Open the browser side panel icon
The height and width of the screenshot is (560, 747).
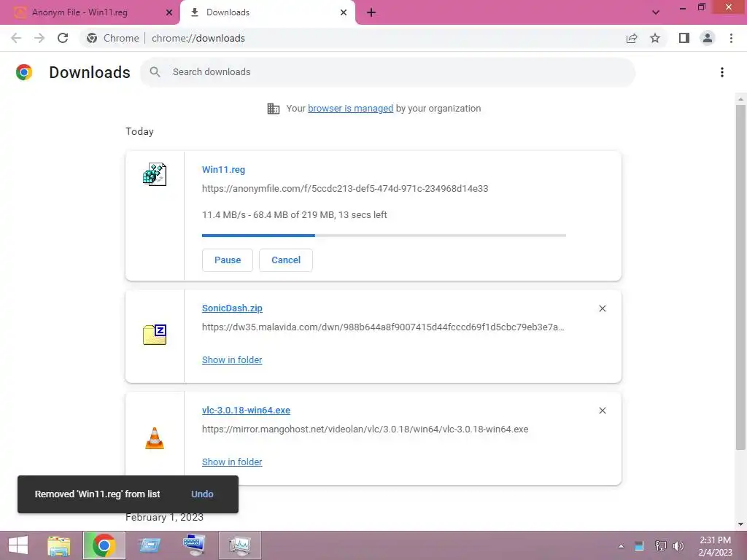coord(684,38)
